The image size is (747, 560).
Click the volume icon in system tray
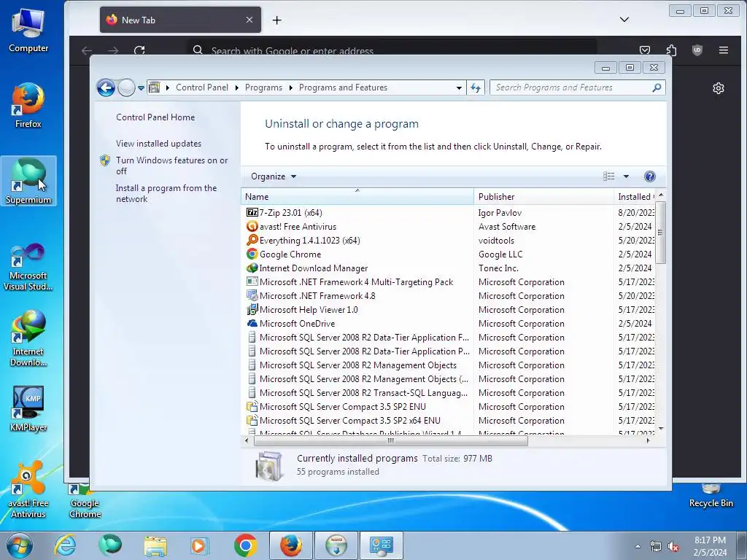[x=673, y=547]
